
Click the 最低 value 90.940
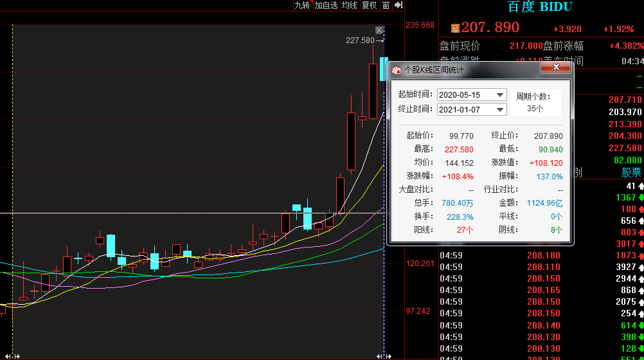coord(550,150)
